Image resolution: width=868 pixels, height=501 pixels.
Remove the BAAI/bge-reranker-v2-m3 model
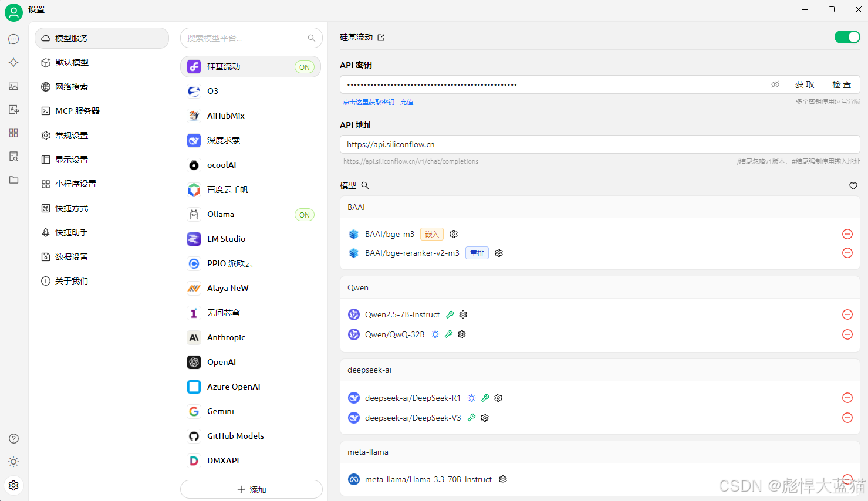coord(847,253)
